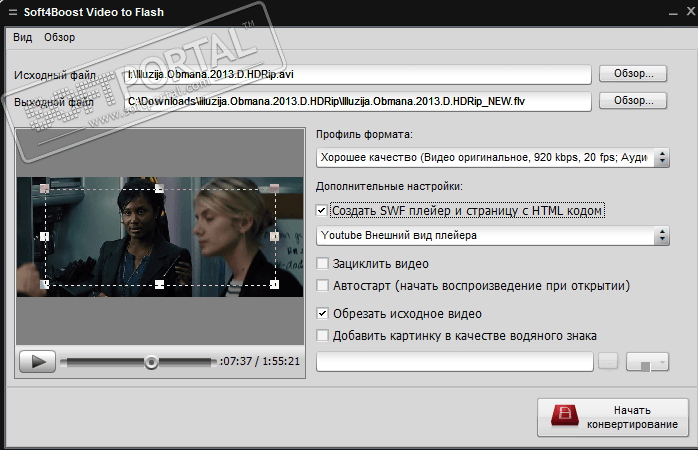Uncheck Создать SWF плейер checkbox

pos(322,210)
